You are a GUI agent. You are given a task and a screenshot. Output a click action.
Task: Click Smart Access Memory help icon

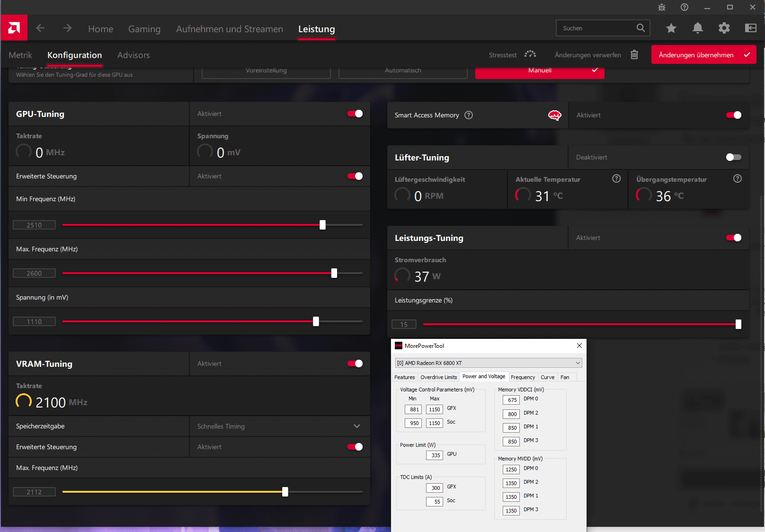click(469, 115)
